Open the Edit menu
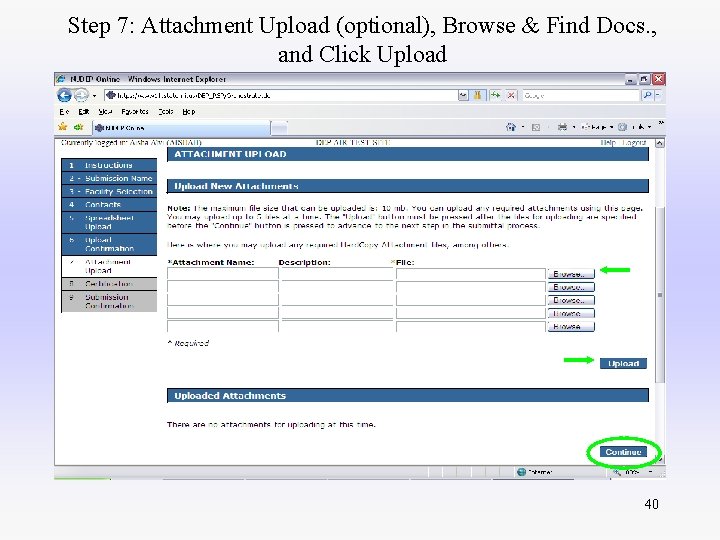Image resolution: width=720 pixels, height=540 pixels. (84, 112)
